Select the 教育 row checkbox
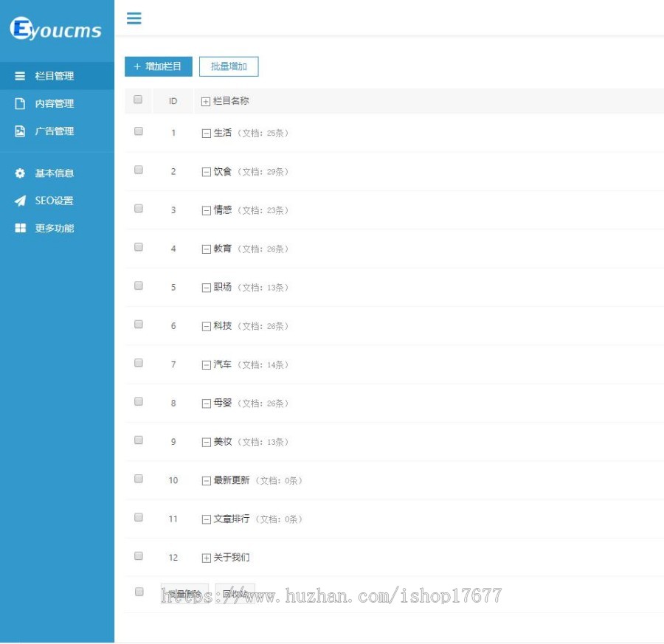This screenshot has height=644, width=664. click(x=139, y=247)
